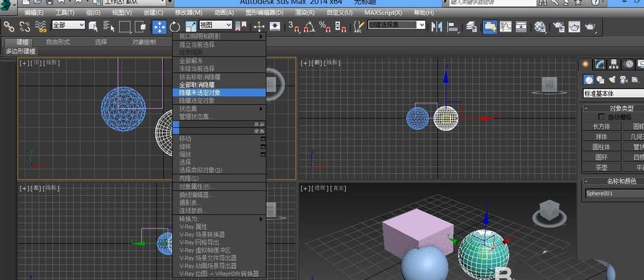
Task: Open the 编辑(E) menu
Action: tap(33, 13)
